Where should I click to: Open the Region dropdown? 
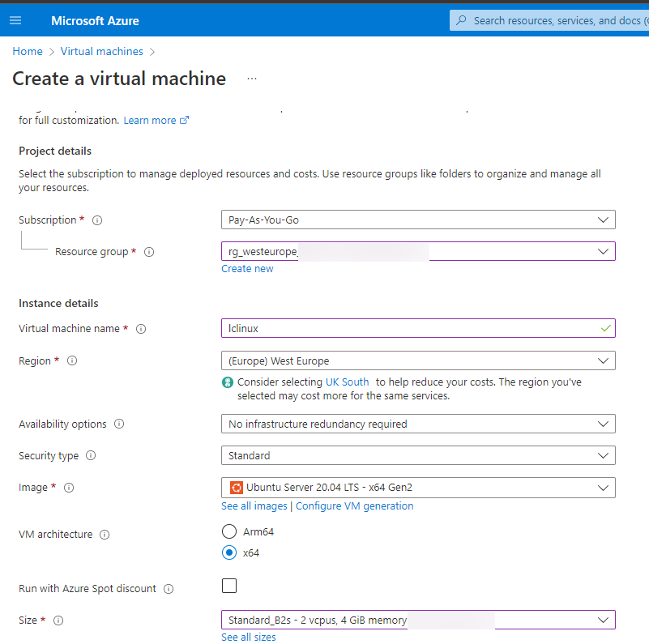[x=418, y=360]
